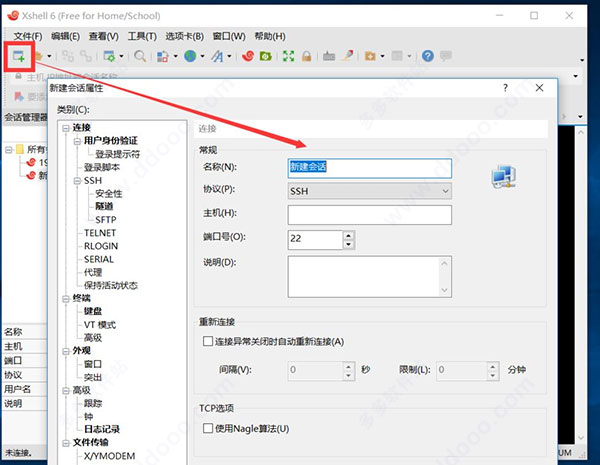Select TELNET in category tree
The height and width of the screenshot is (465, 600).
coord(100,233)
